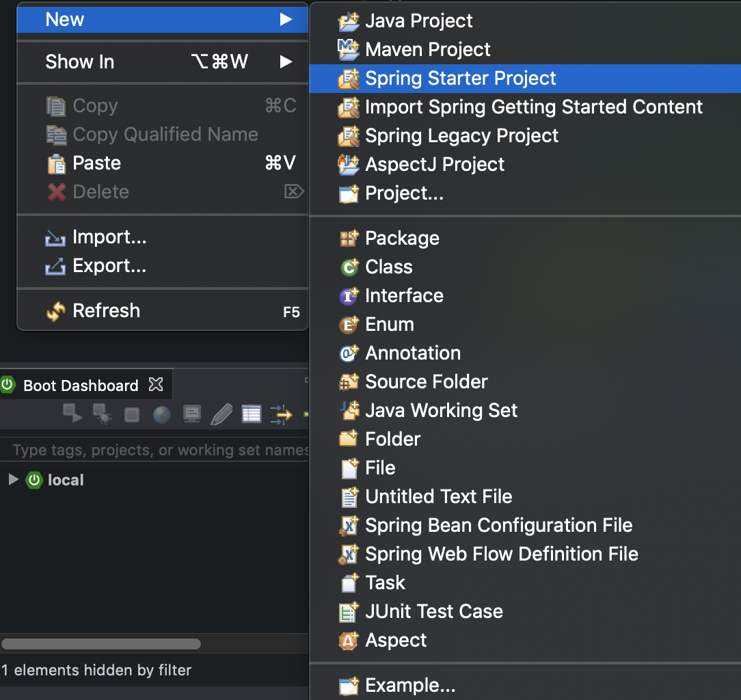This screenshot has width=741, height=700.
Task: Open the Show In submenu arrow
Action: pos(286,62)
